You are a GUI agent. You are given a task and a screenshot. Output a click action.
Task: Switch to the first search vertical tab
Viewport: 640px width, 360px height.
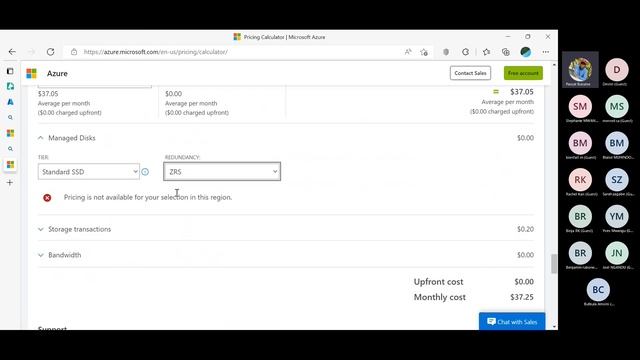pos(10,118)
